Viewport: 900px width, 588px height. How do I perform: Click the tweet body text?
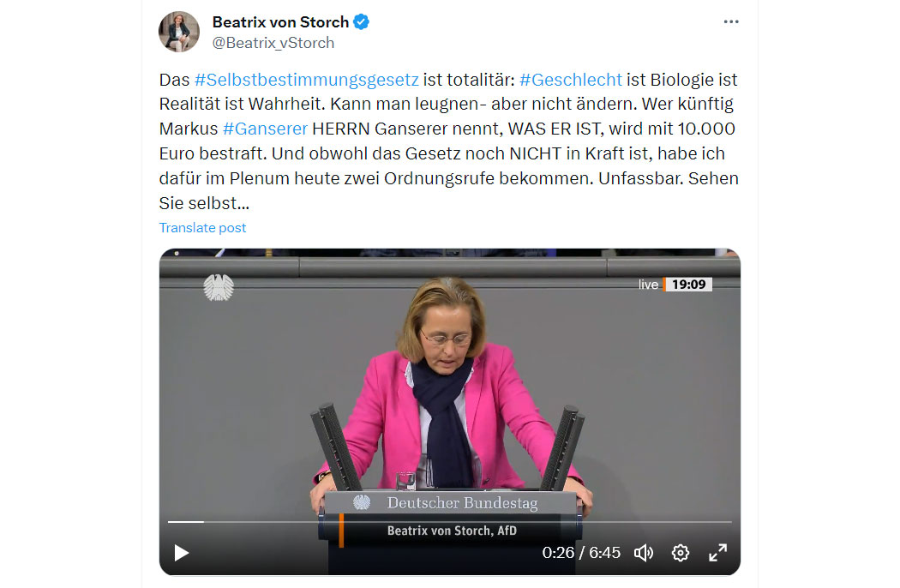point(449,141)
